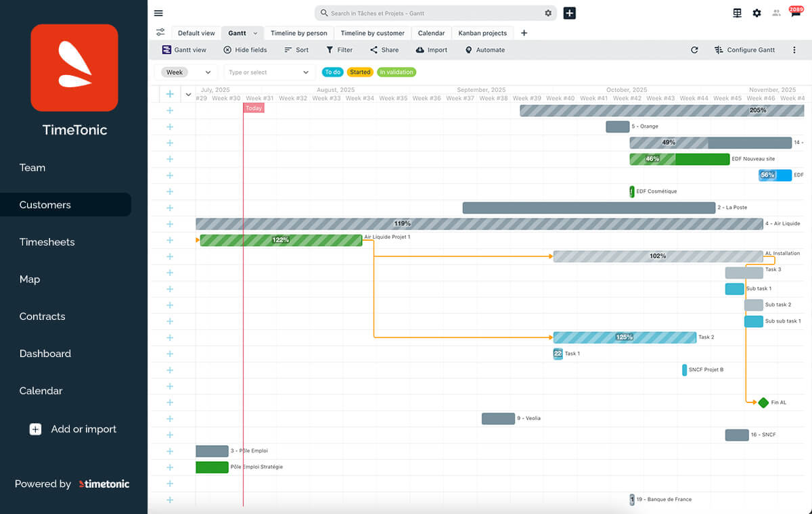Open the Kanban projects tab
The image size is (812, 514).
pyautogui.click(x=482, y=33)
